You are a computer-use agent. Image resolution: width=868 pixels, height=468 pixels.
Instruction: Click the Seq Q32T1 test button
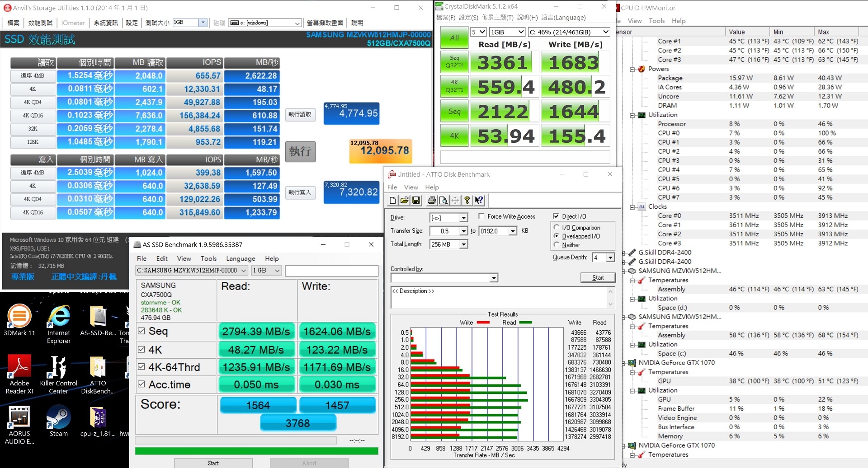(x=454, y=62)
